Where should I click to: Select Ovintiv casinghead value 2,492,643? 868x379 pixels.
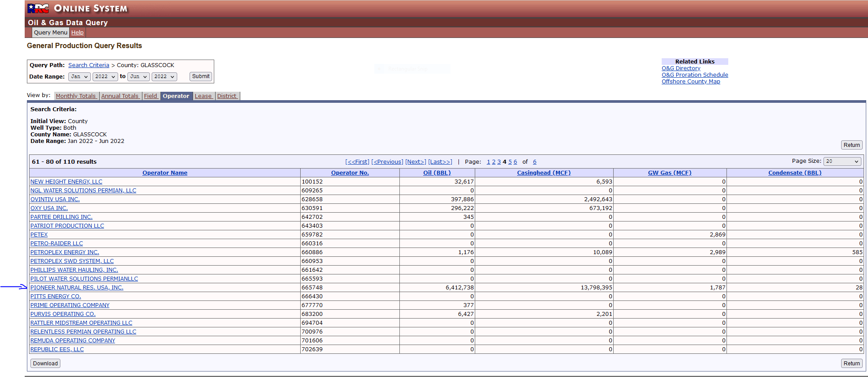(x=598, y=199)
